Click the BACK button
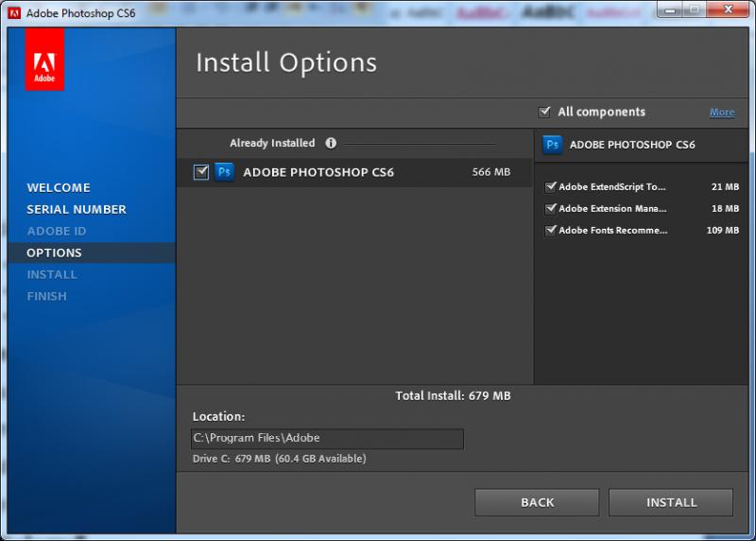The height and width of the screenshot is (541, 756). pos(537,502)
